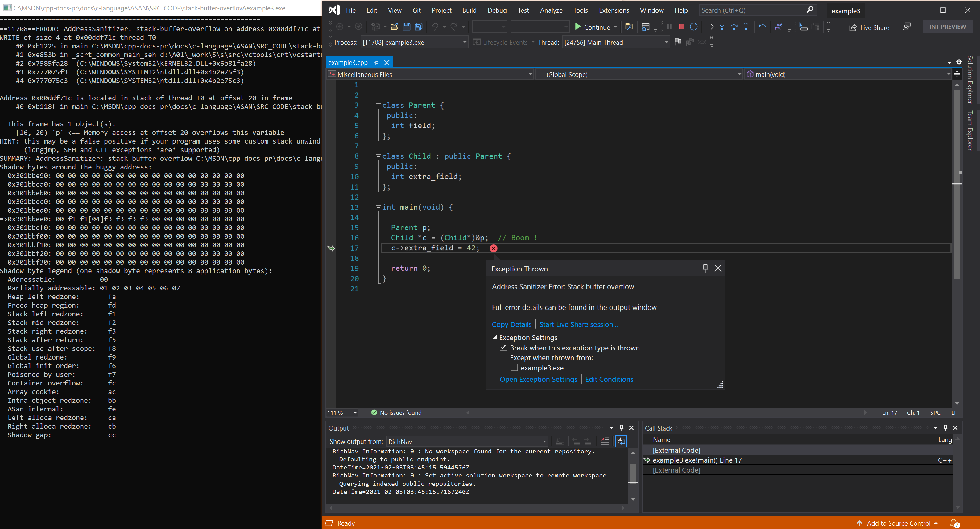
Task: Click Start Live Share session link
Action: click(x=578, y=324)
